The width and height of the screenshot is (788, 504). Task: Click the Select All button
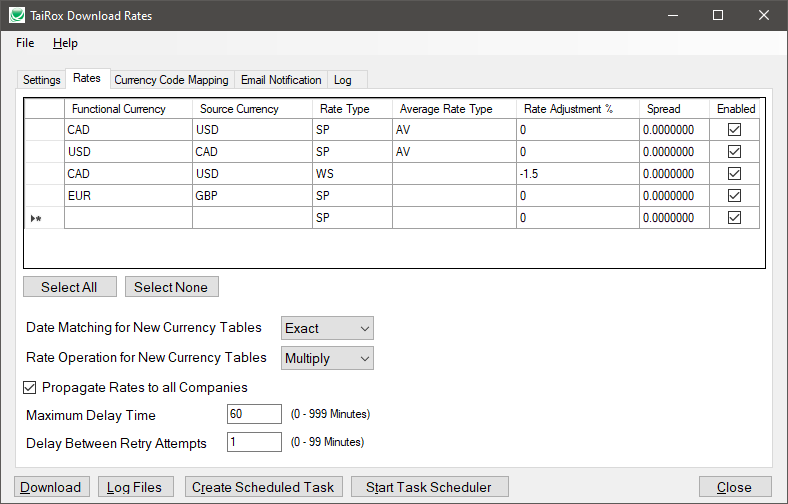70,287
